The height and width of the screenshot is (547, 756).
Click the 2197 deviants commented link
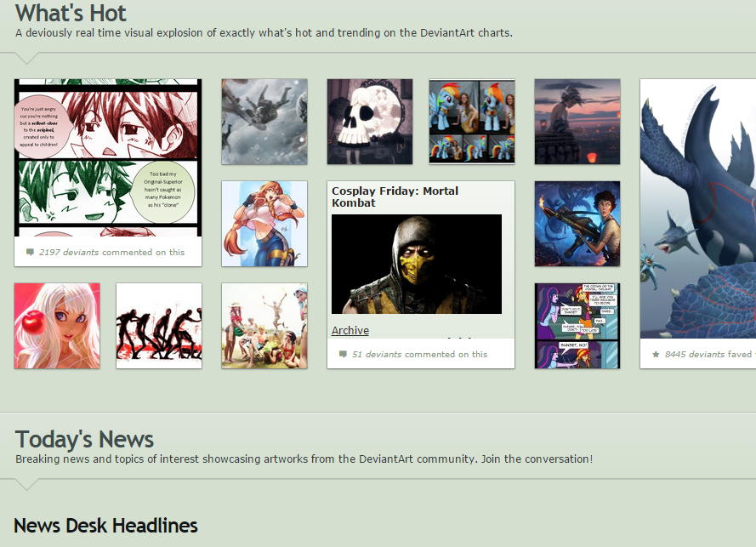112,253
